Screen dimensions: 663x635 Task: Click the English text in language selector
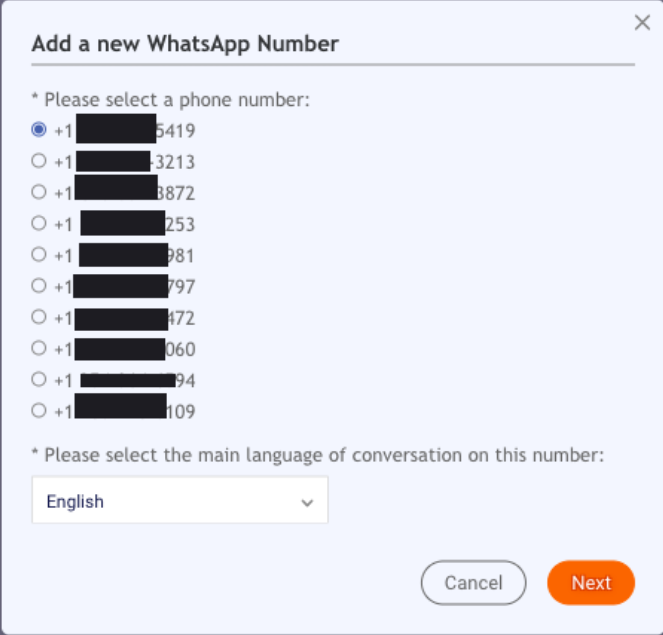(75, 502)
